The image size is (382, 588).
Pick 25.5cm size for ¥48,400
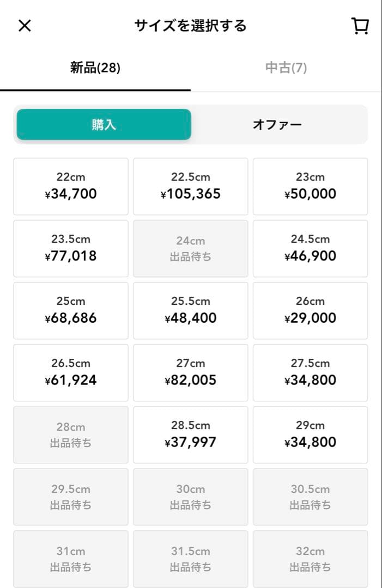click(191, 311)
